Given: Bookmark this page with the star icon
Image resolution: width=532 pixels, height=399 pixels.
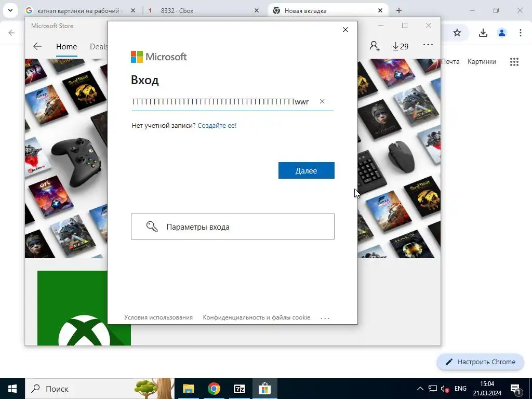Looking at the screenshot, I should (457, 33).
